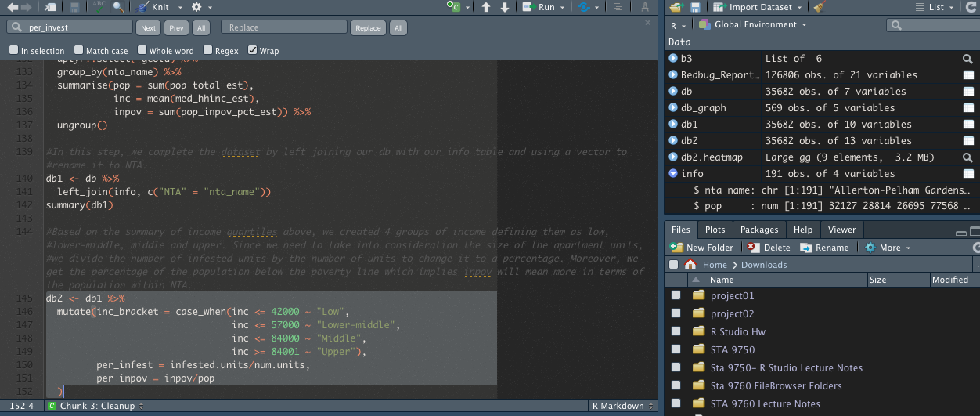The width and height of the screenshot is (980, 416).
Task: View db1 table with grid icon
Action: point(968,125)
